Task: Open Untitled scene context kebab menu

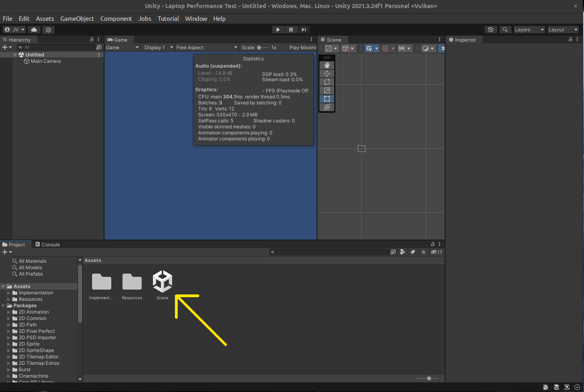Action: 99,55
